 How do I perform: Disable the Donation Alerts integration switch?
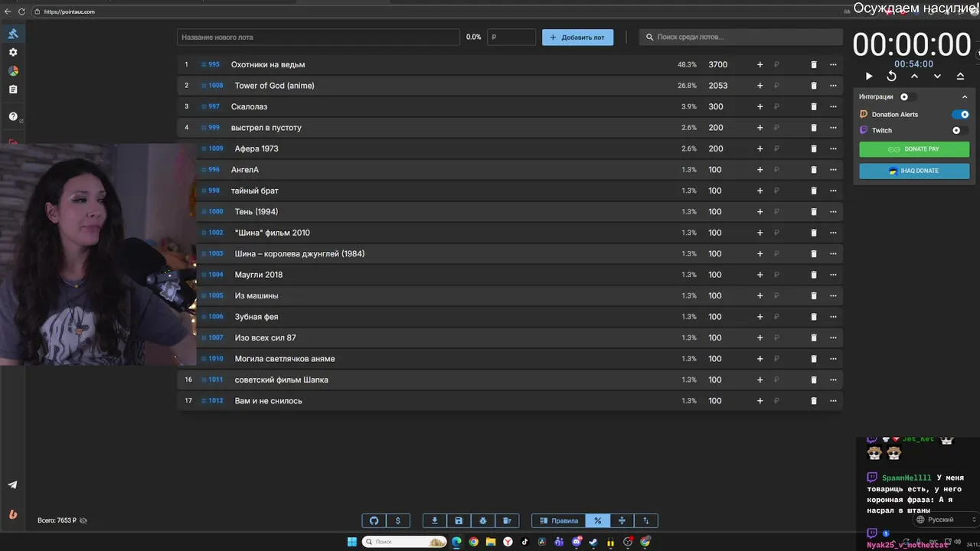tap(961, 115)
